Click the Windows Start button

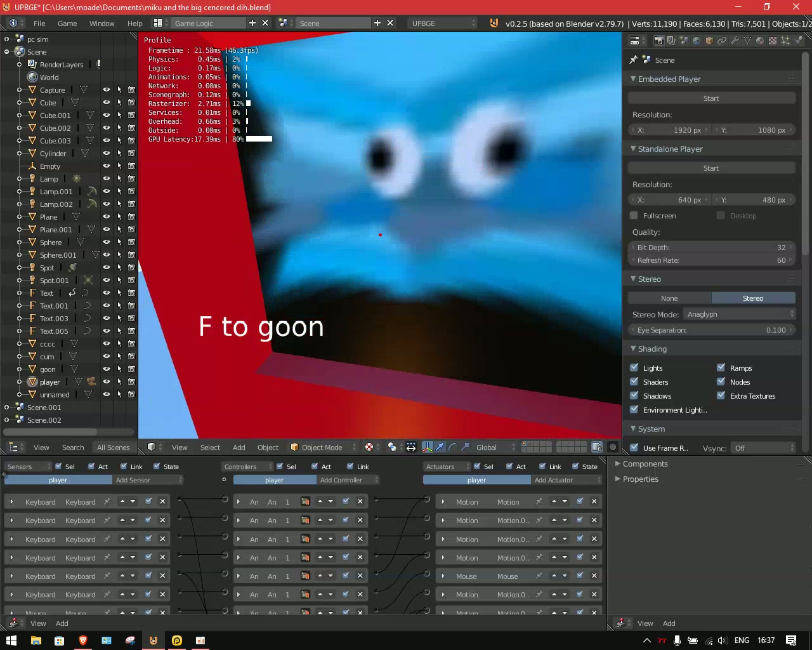pos(11,640)
